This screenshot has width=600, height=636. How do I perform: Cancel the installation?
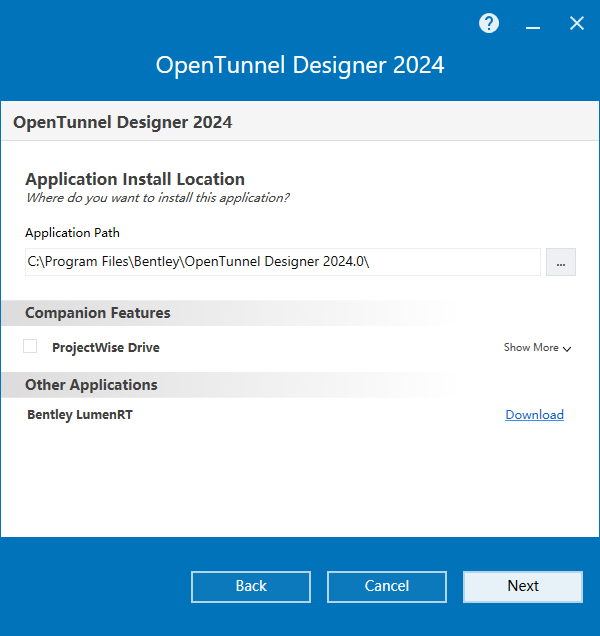(x=387, y=587)
